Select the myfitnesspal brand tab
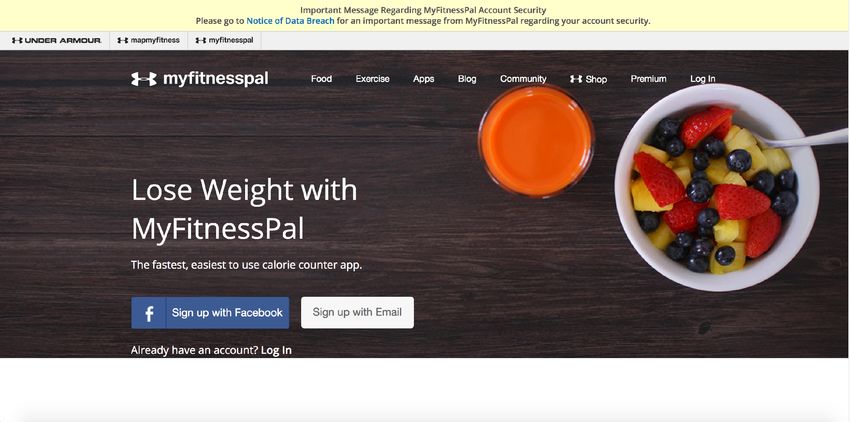Screen dimensions: 850x422 tap(224, 40)
